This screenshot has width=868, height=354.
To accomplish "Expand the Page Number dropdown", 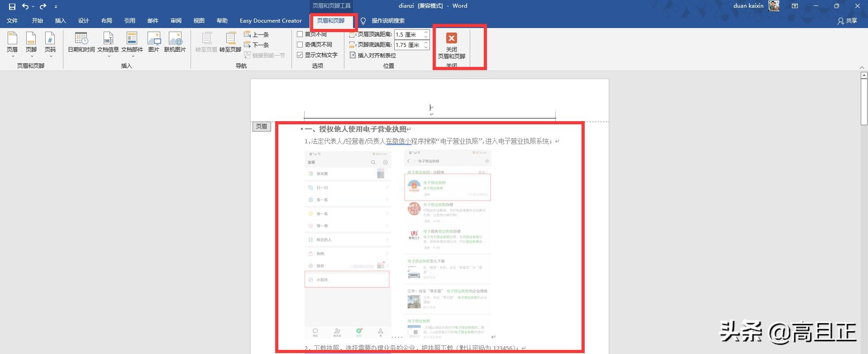I will point(50,44).
